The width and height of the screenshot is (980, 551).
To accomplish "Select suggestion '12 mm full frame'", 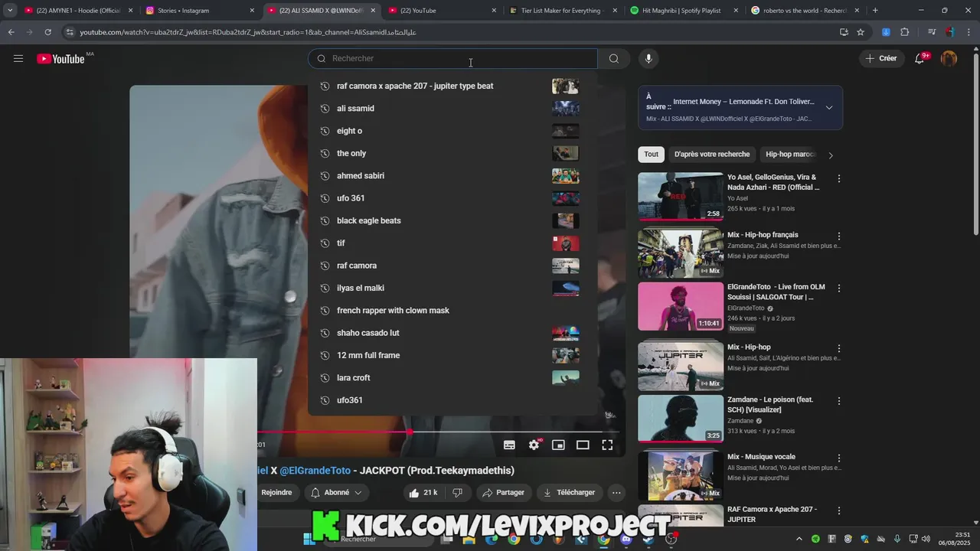I will [x=452, y=355].
